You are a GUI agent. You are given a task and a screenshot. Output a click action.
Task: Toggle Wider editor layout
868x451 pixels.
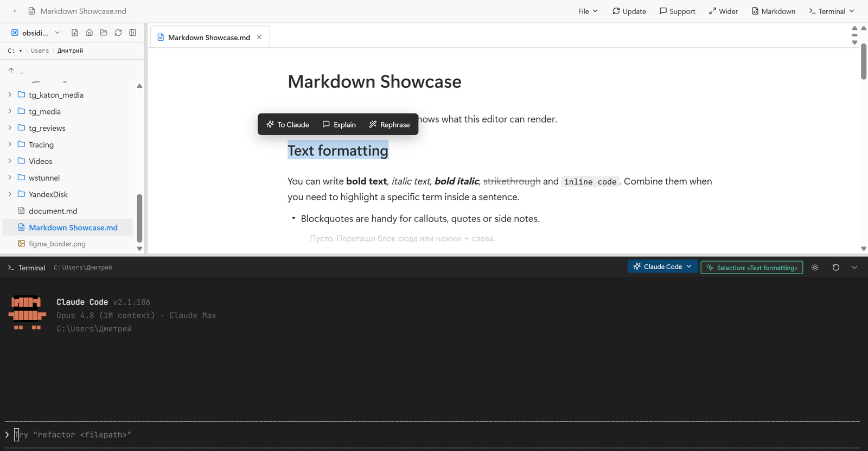coord(723,11)
